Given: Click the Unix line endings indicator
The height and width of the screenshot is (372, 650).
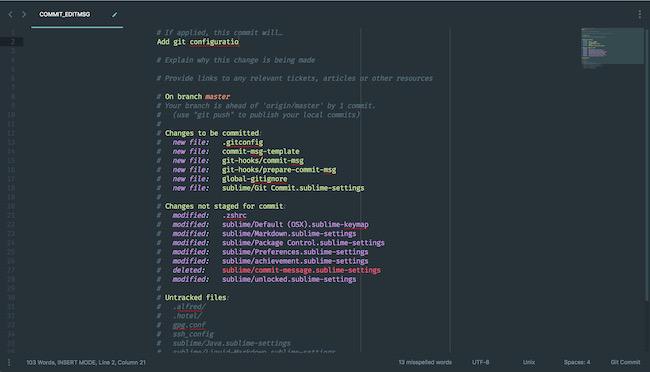Looking at the screenshot, I should point(529,362).
